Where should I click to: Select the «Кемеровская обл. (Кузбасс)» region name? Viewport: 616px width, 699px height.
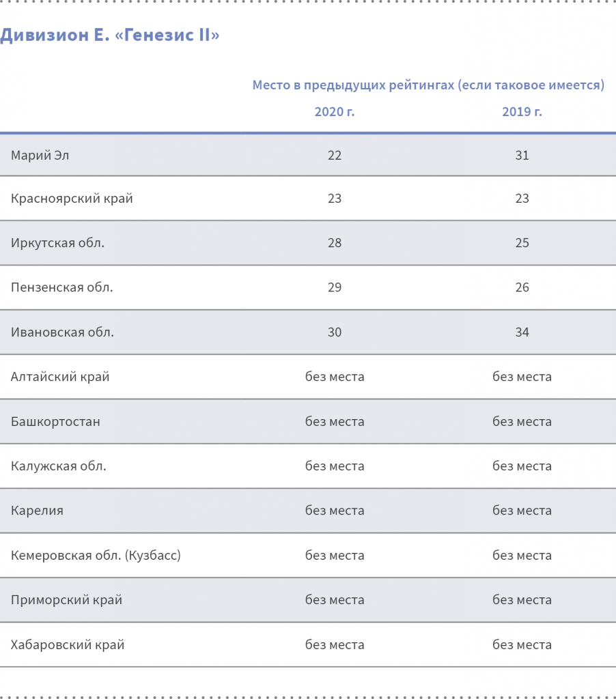(x=96, y=556)
